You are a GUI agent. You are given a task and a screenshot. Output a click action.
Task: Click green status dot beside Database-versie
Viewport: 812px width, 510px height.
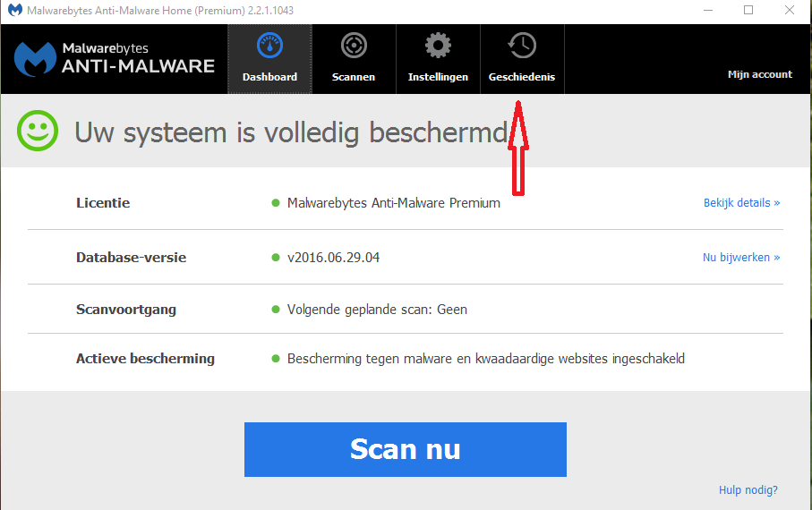[276, 258]
